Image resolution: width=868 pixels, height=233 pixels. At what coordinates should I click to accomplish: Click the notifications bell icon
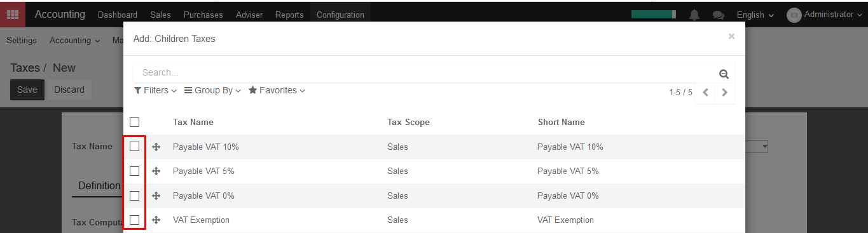(x=694, y=15)
